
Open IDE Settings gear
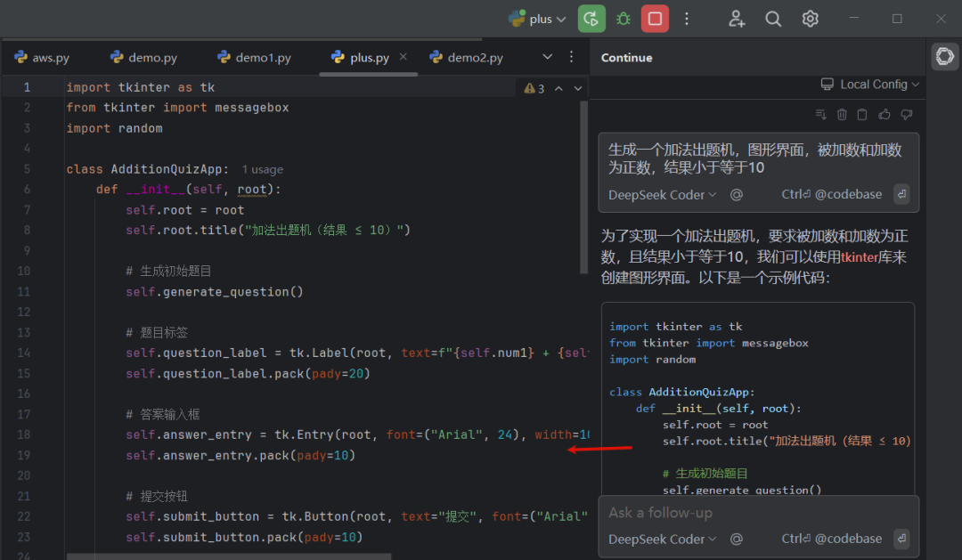(810, 18)
